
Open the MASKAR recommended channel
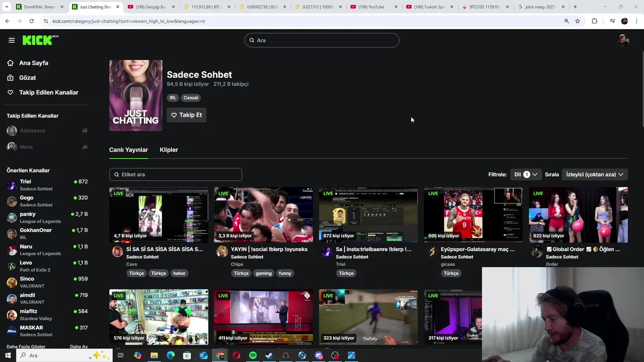coord(47,331)
